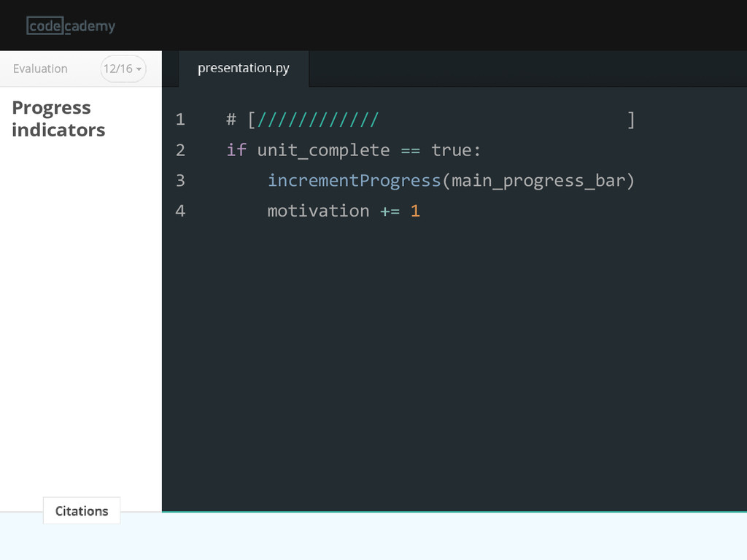Click the Progress indicators heading
The width and height of the screenshot is (747, 560).
58,119
